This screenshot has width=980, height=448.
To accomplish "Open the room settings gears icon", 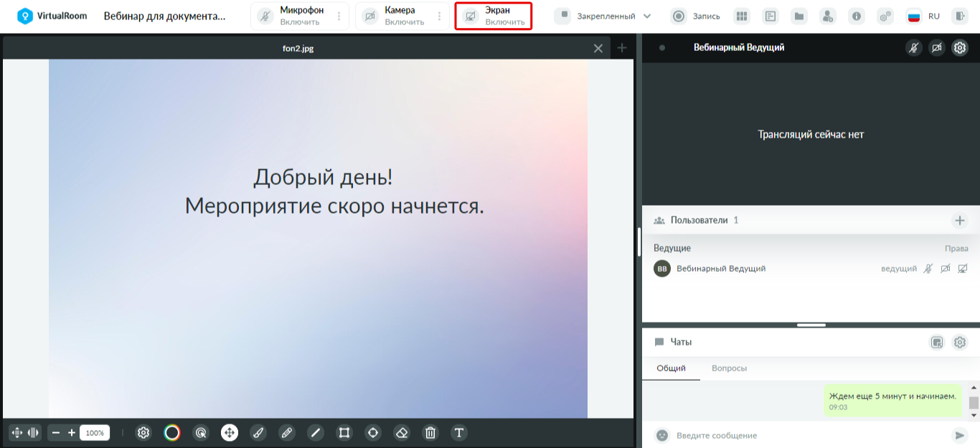I will pos(885,16).
